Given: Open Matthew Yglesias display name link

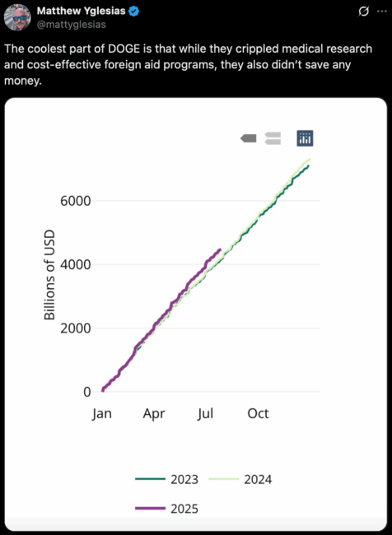Looking at the screenshot, I should (82, 12).
